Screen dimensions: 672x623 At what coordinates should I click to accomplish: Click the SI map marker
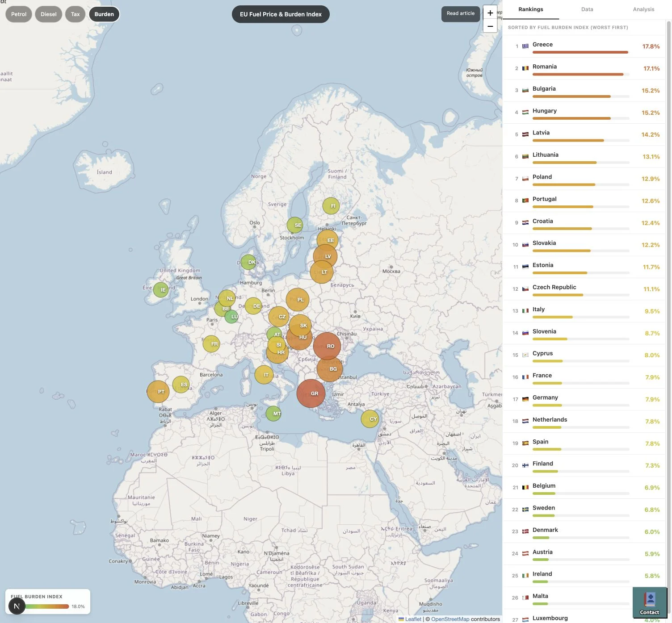(x=277, y=345)
